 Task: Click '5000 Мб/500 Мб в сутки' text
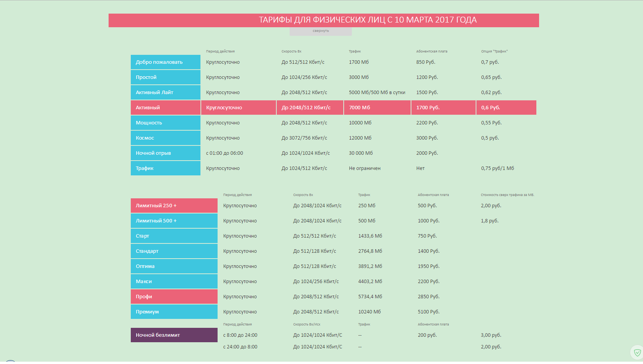tap(377, 92)
